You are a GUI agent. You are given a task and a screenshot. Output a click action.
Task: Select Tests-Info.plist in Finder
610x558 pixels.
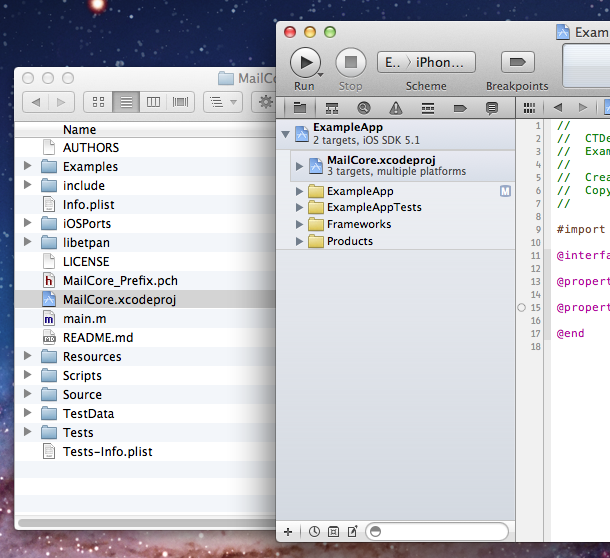coord(145,452)
